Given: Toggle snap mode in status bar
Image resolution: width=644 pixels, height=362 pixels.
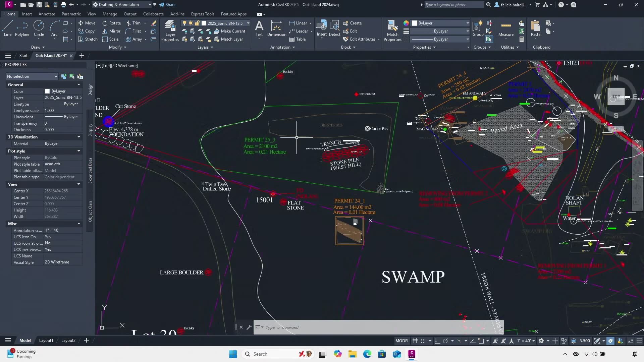Looking at the screenshot, I should click(423, 341).
